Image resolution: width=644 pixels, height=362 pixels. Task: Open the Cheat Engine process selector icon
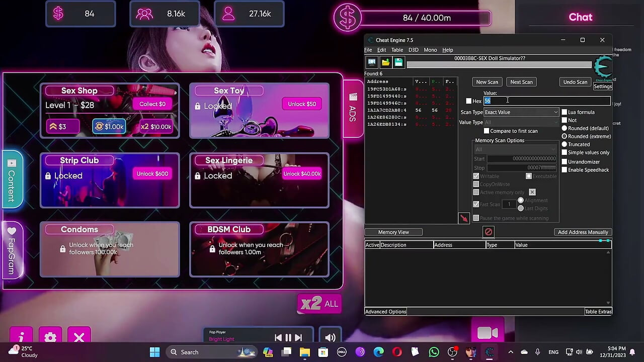coord(372,62)
